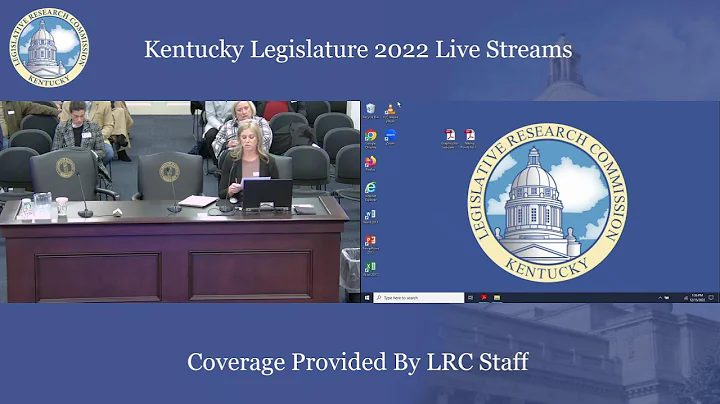Show hidden system tray icons

coord(660,298)
